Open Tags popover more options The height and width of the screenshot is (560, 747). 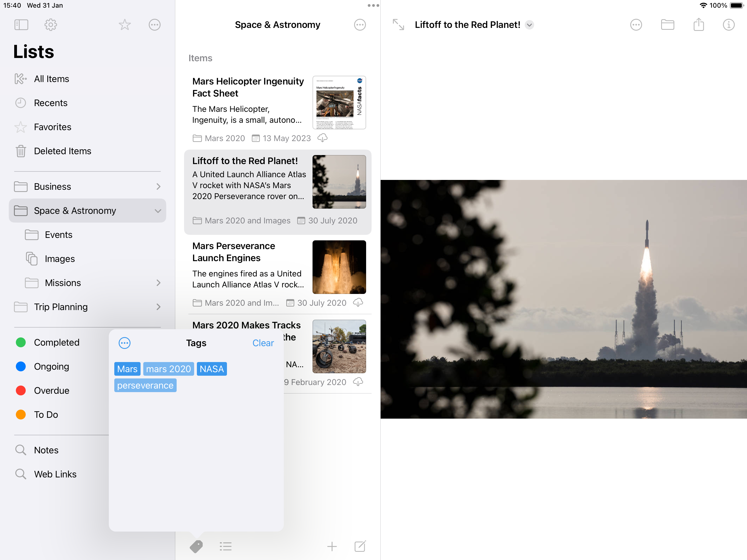tap(124, 343)
